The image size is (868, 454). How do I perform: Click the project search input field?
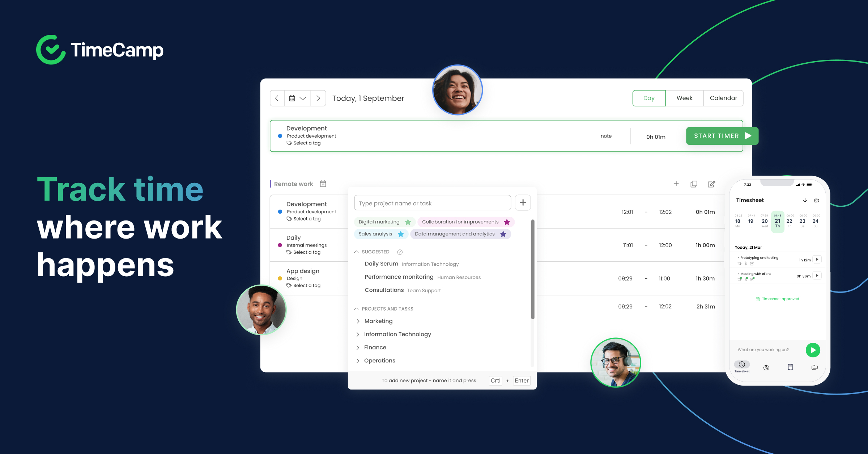pos(432,203)
